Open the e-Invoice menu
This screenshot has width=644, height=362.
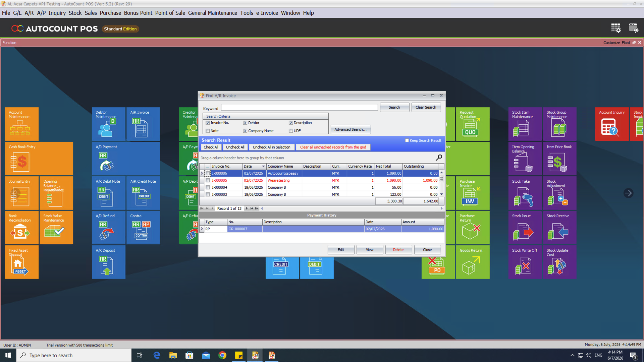267,13
